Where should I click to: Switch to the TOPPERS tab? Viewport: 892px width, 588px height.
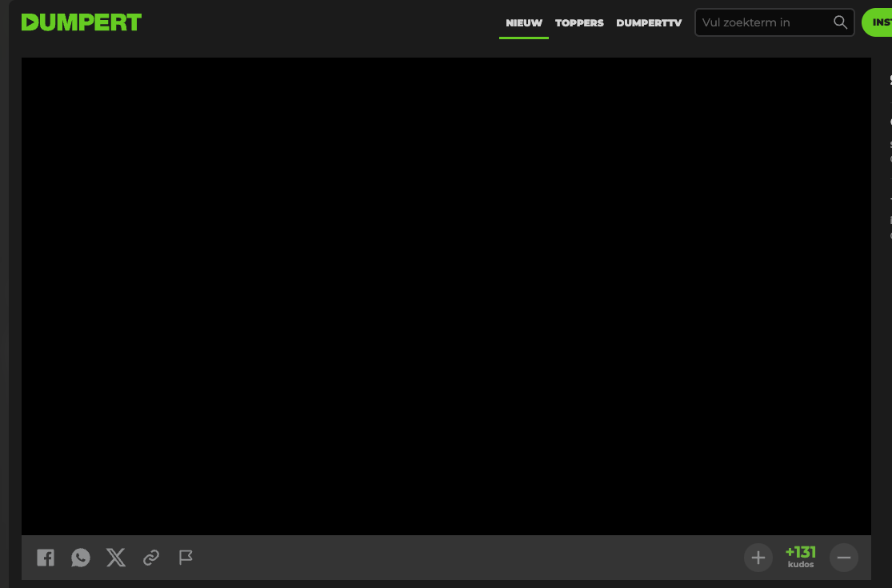[x=579, y=23]
